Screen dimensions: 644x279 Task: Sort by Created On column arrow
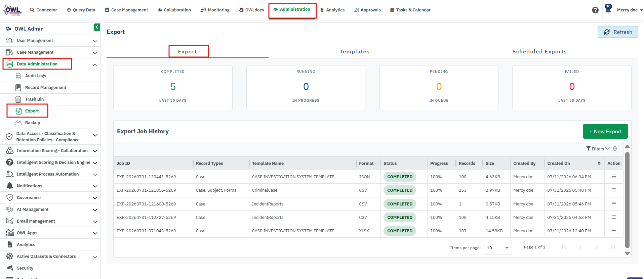click(599, 163)
